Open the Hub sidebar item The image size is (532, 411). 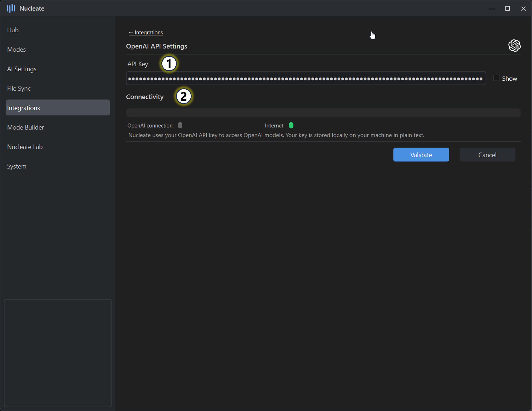13,30
